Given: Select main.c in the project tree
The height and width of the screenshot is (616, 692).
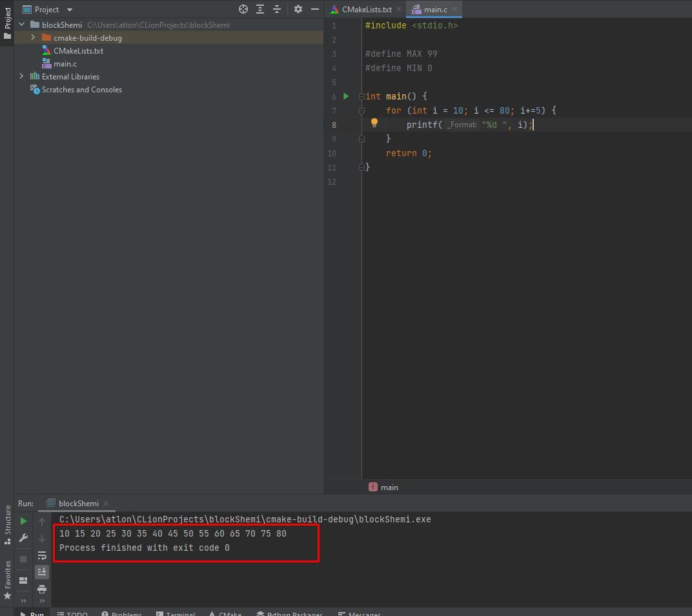Looking at the screenshot, I should click(x=65, y=63).
